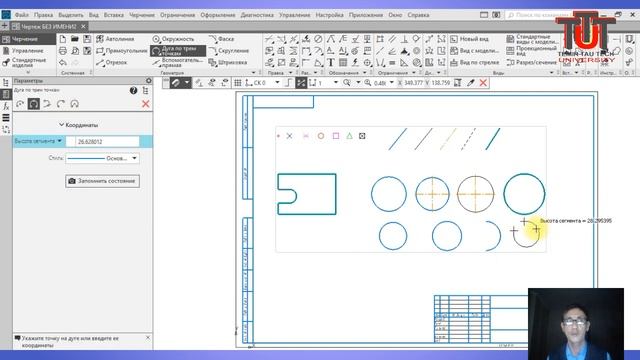Open the view scale 1 dropdown
Screen dimensions: 640x360
[x=336, y=83]
